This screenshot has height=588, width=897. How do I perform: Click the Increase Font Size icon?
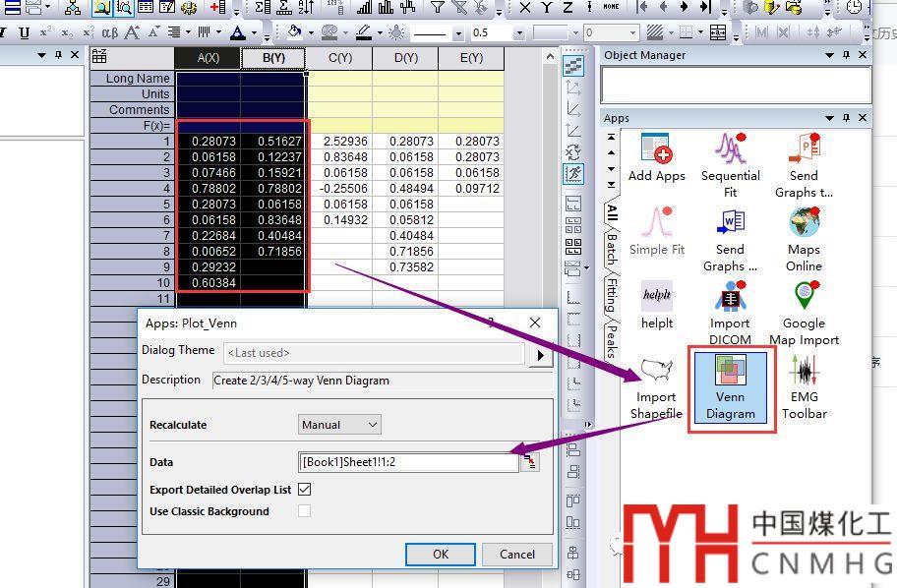[132, 32]
